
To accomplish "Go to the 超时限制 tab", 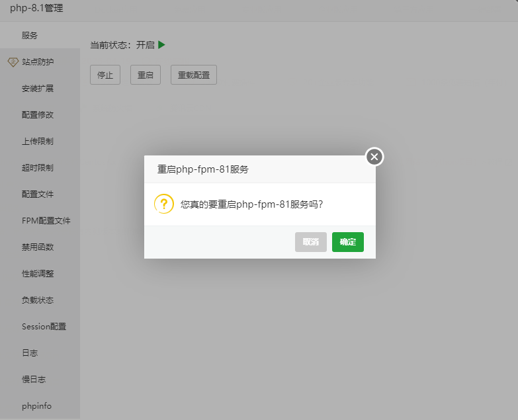I will (38, 167).
